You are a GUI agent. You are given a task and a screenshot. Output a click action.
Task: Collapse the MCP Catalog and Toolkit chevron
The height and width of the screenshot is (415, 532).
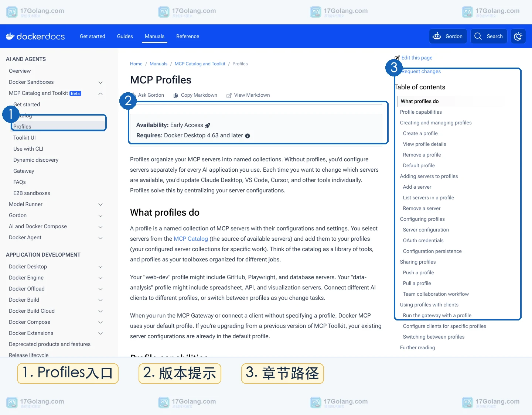click(100, 93)
